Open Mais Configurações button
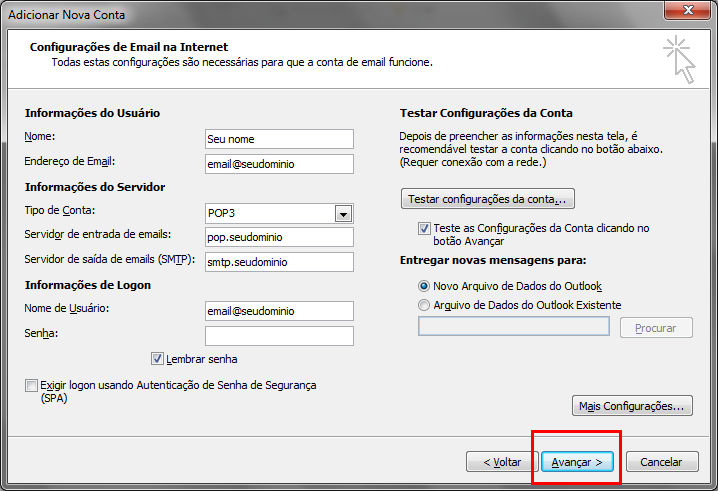This screenshot has height=491, width=718. (631, 406)
